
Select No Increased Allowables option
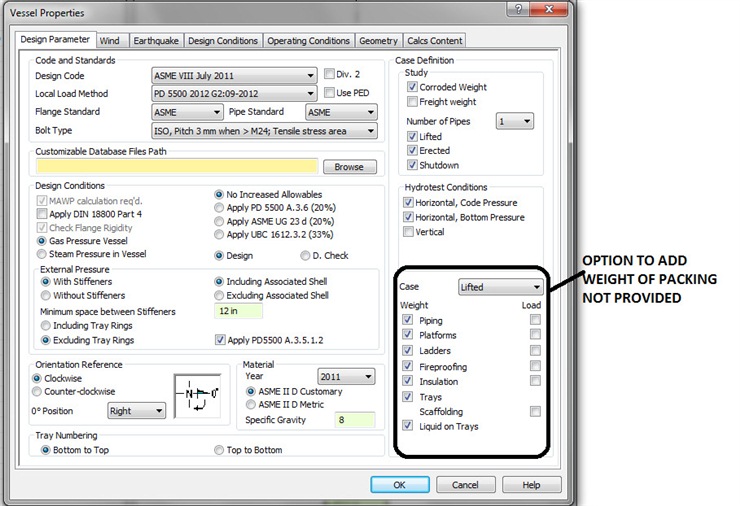pos(219,194)
